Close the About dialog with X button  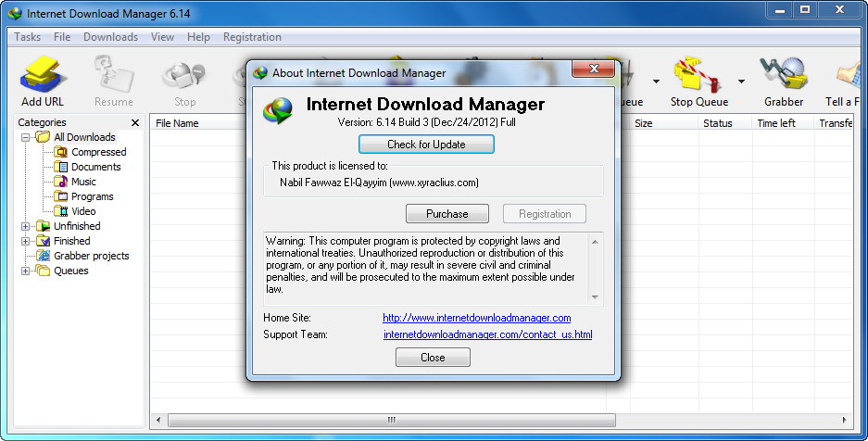point(594,69)
